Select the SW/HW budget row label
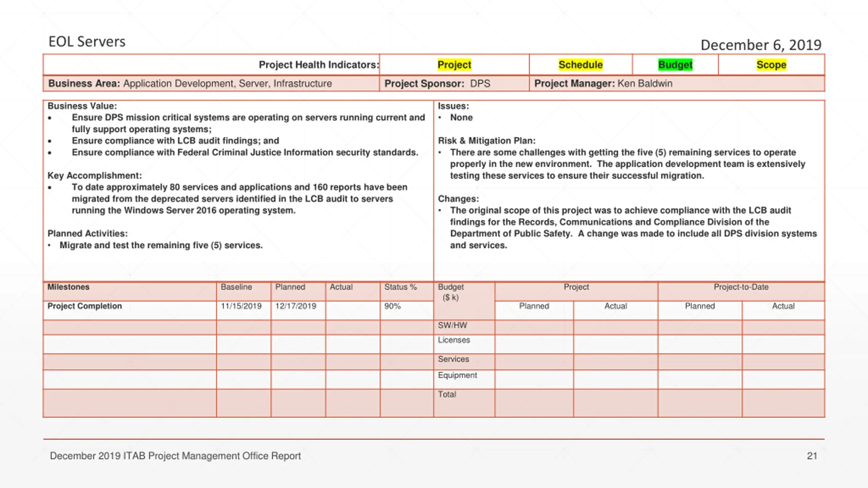 coord(452,325)
